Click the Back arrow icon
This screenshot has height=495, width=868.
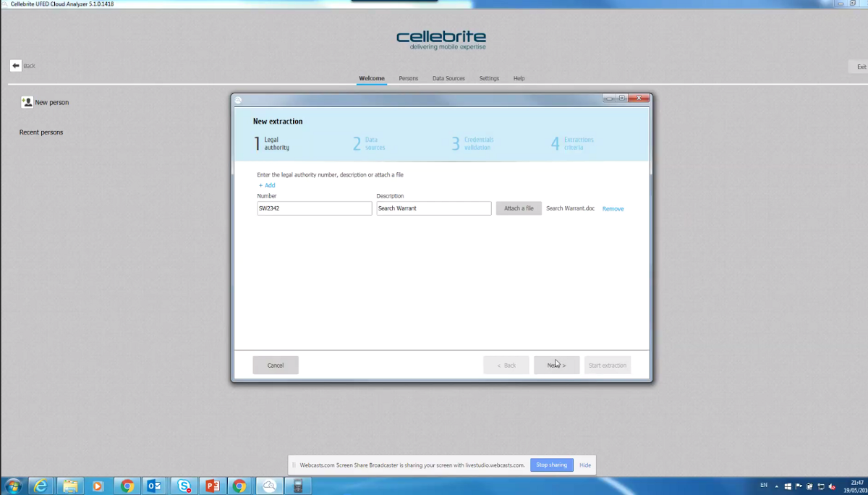pos(16,66)
